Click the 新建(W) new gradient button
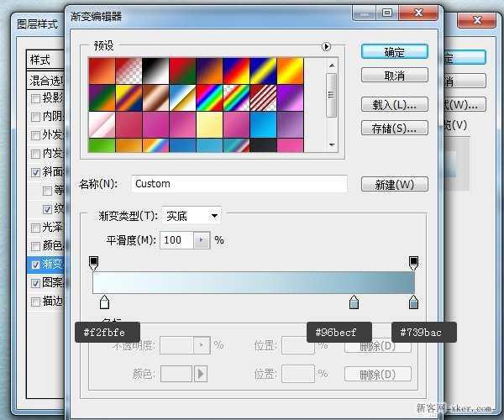 click(x=394, y=184)
